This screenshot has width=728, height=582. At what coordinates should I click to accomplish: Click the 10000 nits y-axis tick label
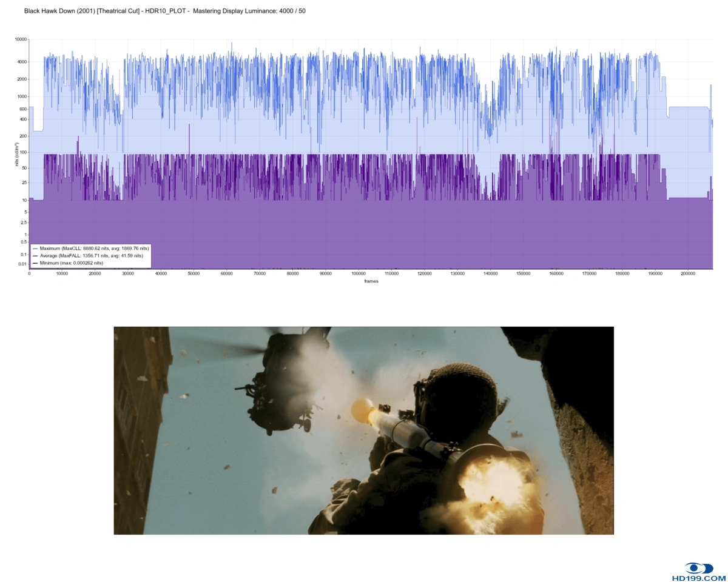[x=21, y=39]
